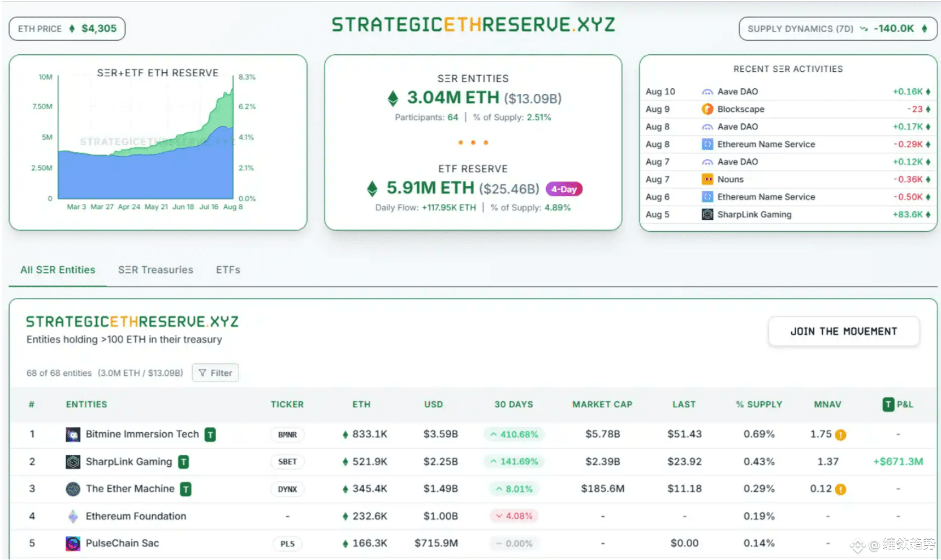The image size is (941, 560).
Task: Open Ethereum Foundation entity name
Action: [x=136, y=516]
